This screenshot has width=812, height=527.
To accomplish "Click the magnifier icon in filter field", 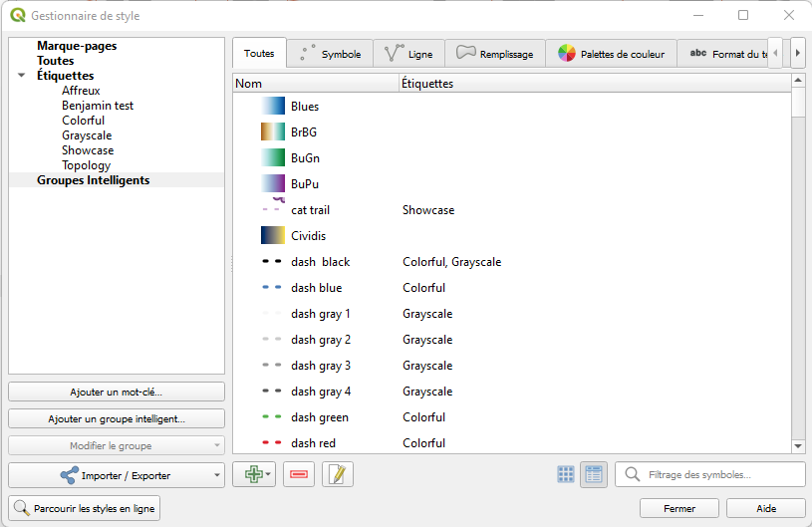I will (x=632, y=474).
